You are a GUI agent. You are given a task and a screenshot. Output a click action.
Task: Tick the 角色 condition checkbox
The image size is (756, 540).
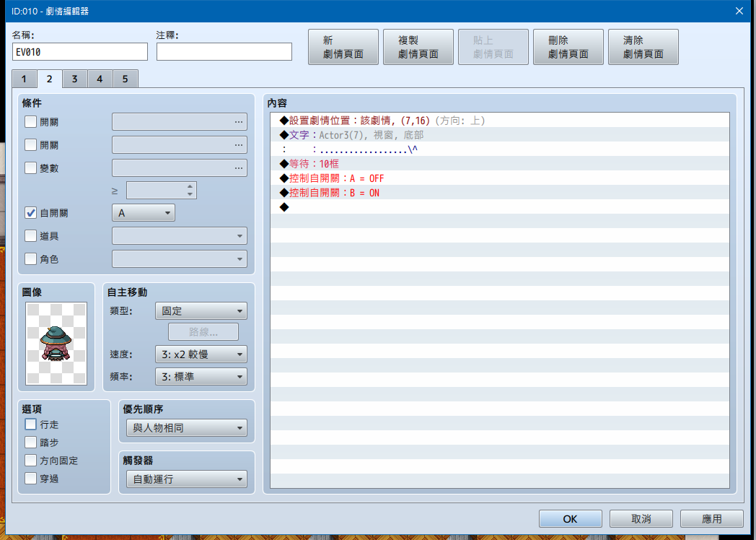pyautogui.click(x=30, y=259)
